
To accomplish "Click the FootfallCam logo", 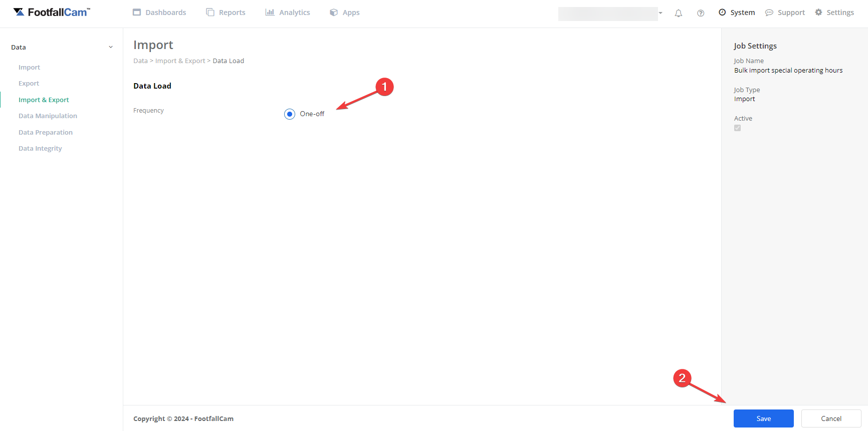I will click(52, 12).
